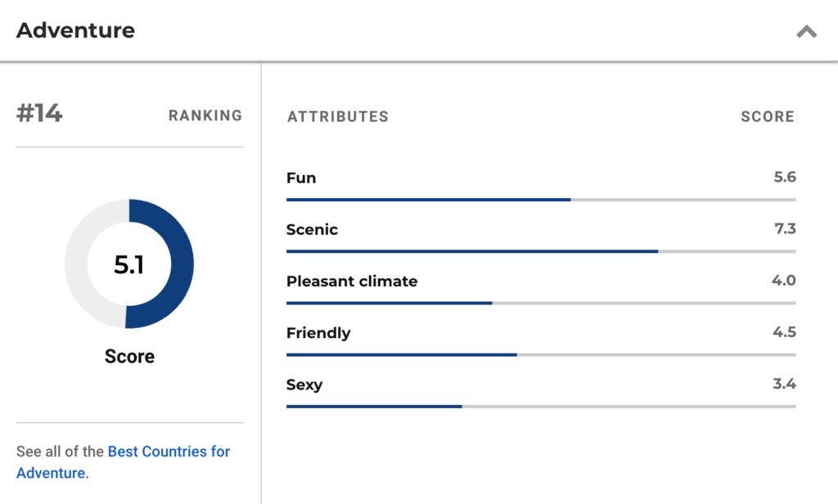
Task: Collapse the Adventure section chevron
Action: (x=806, y=32)
